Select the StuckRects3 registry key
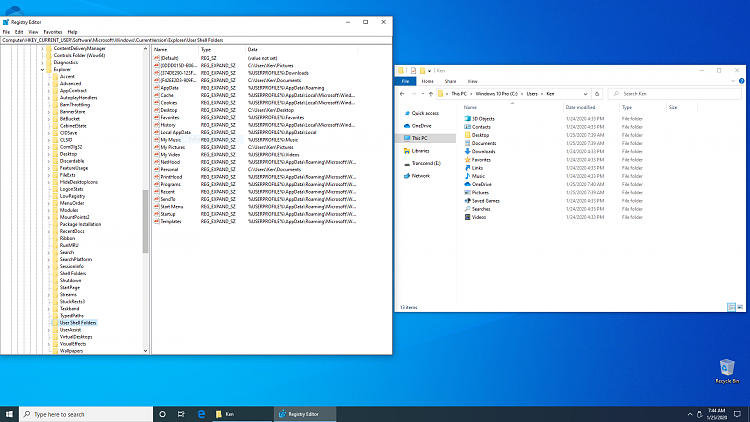The height and width of the screenshot is (422, 750). (x=72, y=302)
